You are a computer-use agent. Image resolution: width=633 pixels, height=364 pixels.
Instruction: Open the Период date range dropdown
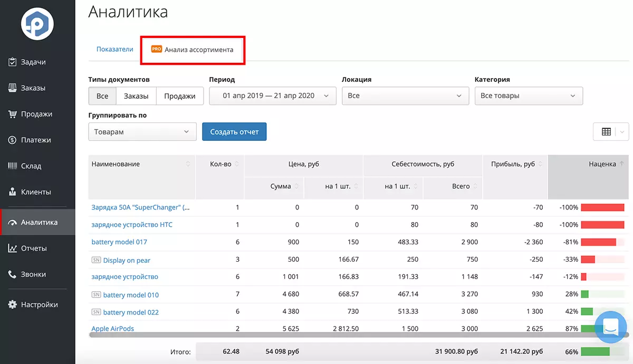click(x=273, y=96)
